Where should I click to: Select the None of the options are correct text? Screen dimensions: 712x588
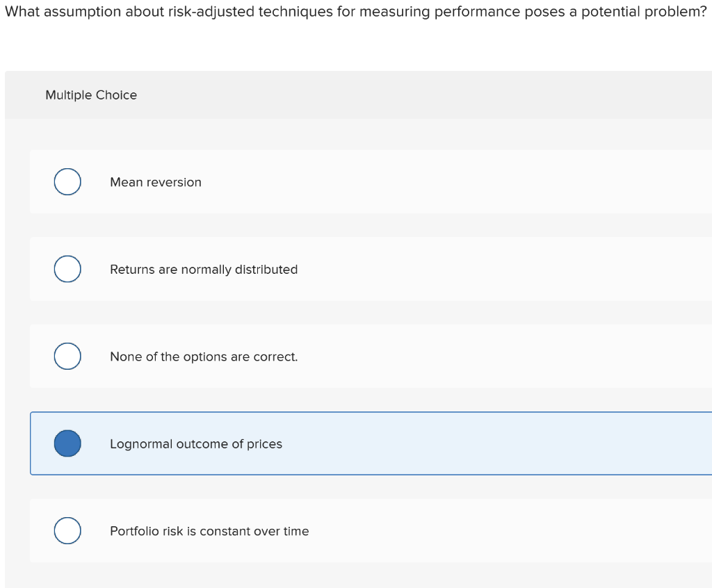point(203,357)
